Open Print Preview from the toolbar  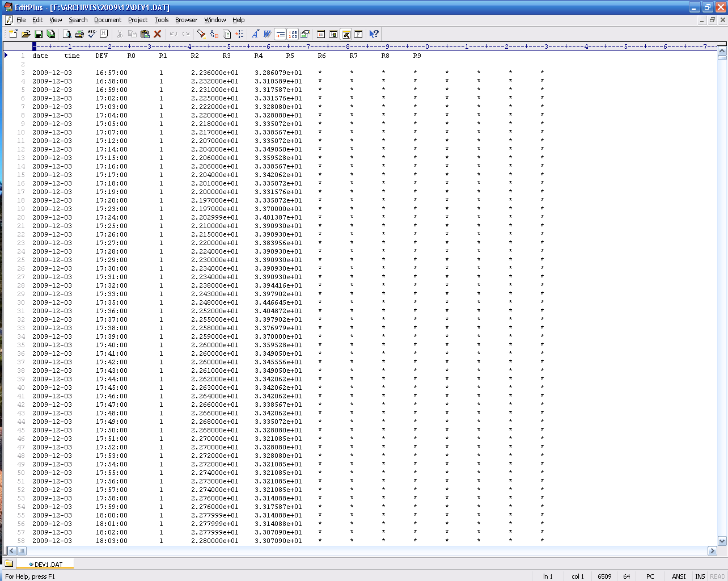(x=67, y=34)
